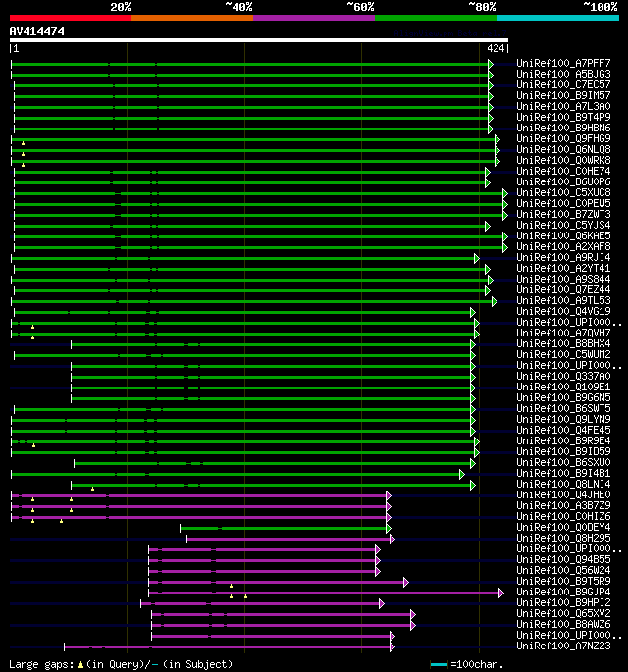Open UniRef100_B9ID59 hit
The image size is (628, 672).
tap(563, 451)
